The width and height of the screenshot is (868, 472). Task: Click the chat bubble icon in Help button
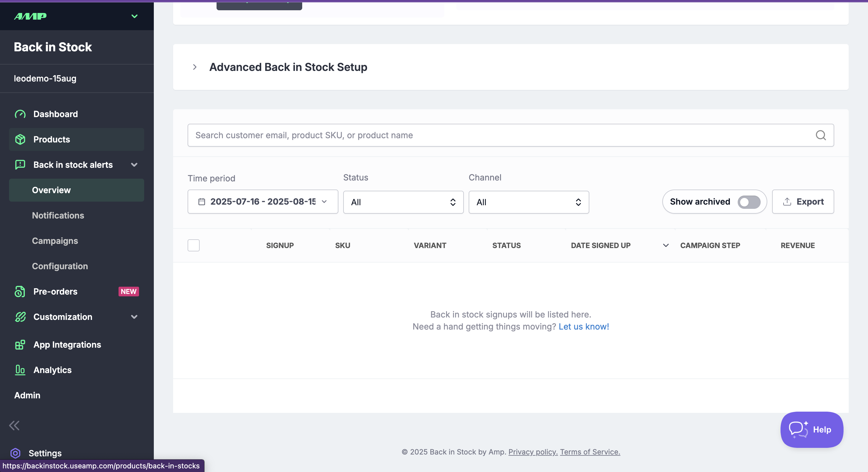pyautogui.click(x=798, y=429)
